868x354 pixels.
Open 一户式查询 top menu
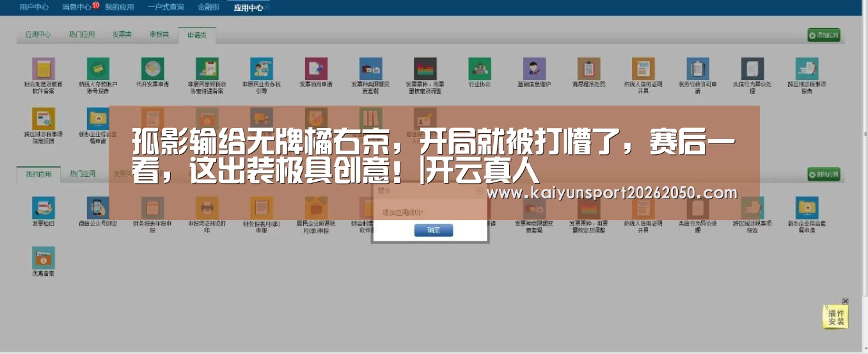[x=166, y=7]
